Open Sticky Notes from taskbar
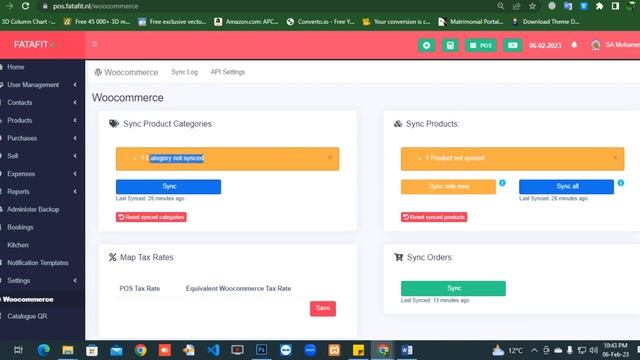This screenshot has height=360, width=640. pos(358,350)
